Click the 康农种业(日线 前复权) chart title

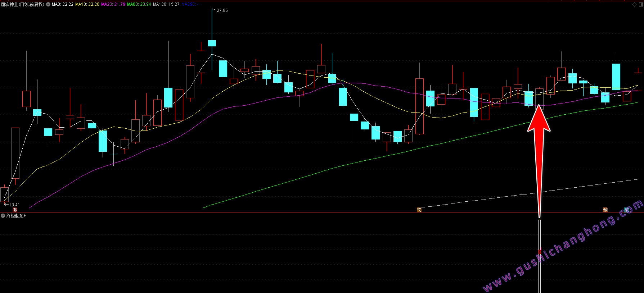[22, 4]
